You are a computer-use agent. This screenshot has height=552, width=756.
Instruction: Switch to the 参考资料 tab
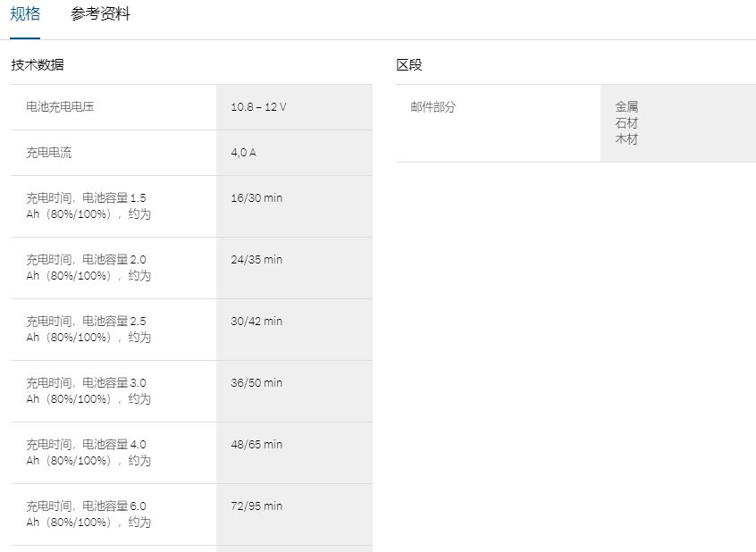point(100,14)
